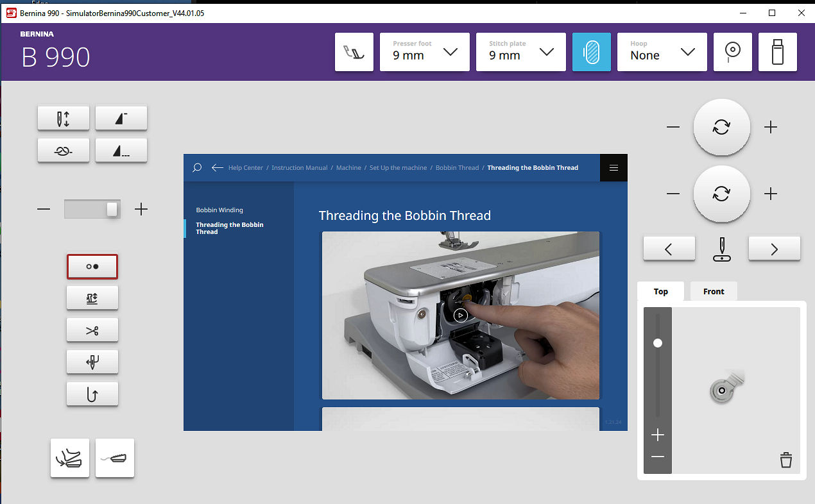Increase sewing speed with plus
815x504 pixels.
141,209
